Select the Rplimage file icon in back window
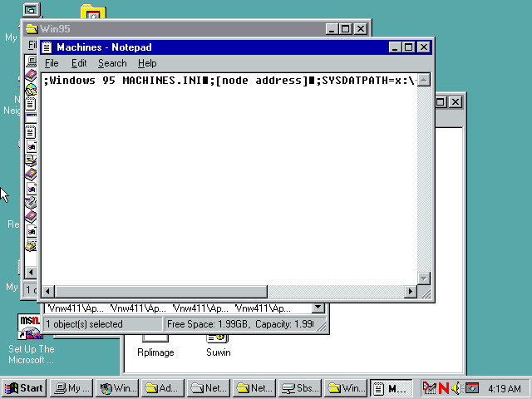The width and height of the screenshot is (532, 399). 155,338
